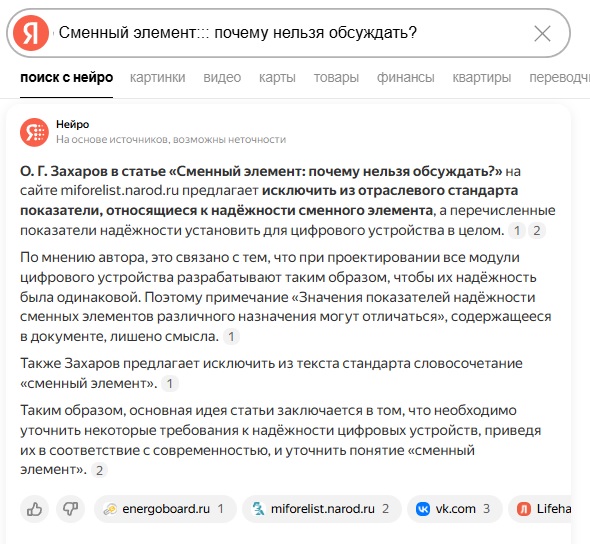The width and height of the screenshot is (590, 544).
Task: Dislike the answer with thumbs down
Action: coord(70,509)
